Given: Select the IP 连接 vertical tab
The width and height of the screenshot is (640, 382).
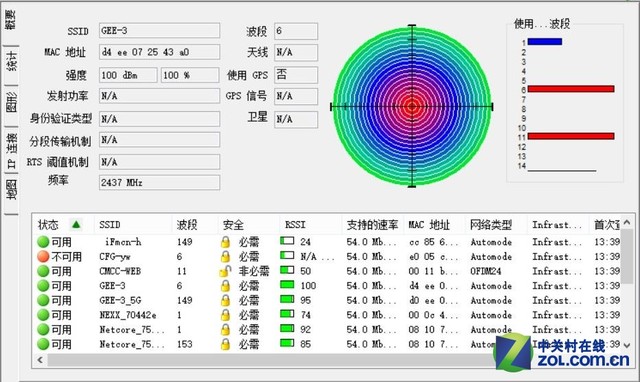Looking at the screenshot, I should coord(11,150).
